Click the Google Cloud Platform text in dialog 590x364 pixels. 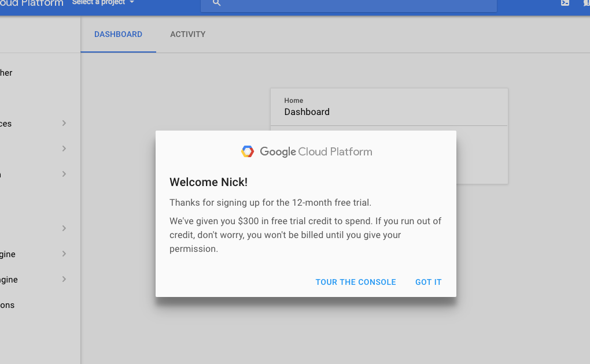click(316, 152)
